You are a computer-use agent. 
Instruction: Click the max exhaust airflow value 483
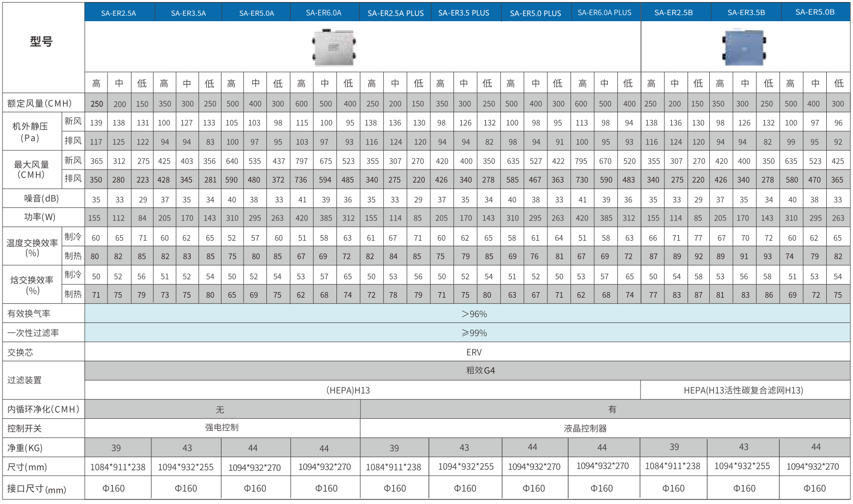coord(629,180)
